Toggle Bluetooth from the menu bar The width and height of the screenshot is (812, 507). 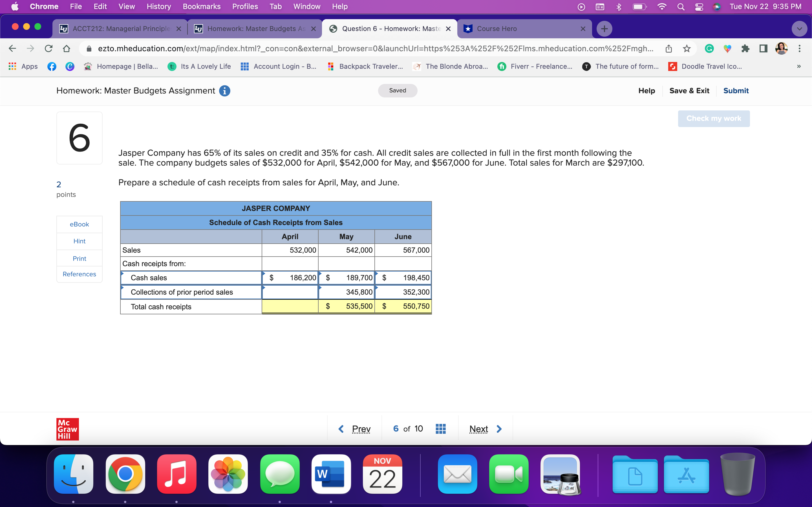pyautogui.click(x=618, y=6)
